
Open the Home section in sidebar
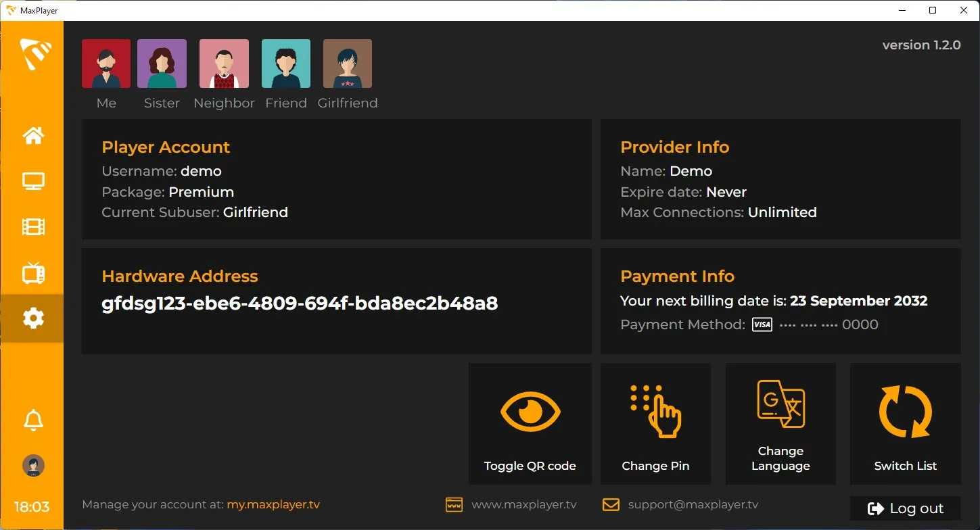click(33, 135)
